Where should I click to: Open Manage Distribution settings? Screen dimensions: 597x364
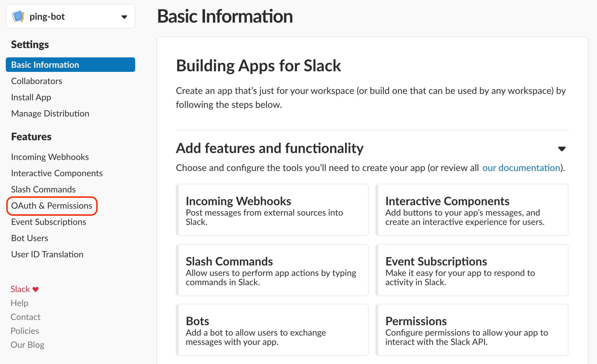tap(50, 113)
